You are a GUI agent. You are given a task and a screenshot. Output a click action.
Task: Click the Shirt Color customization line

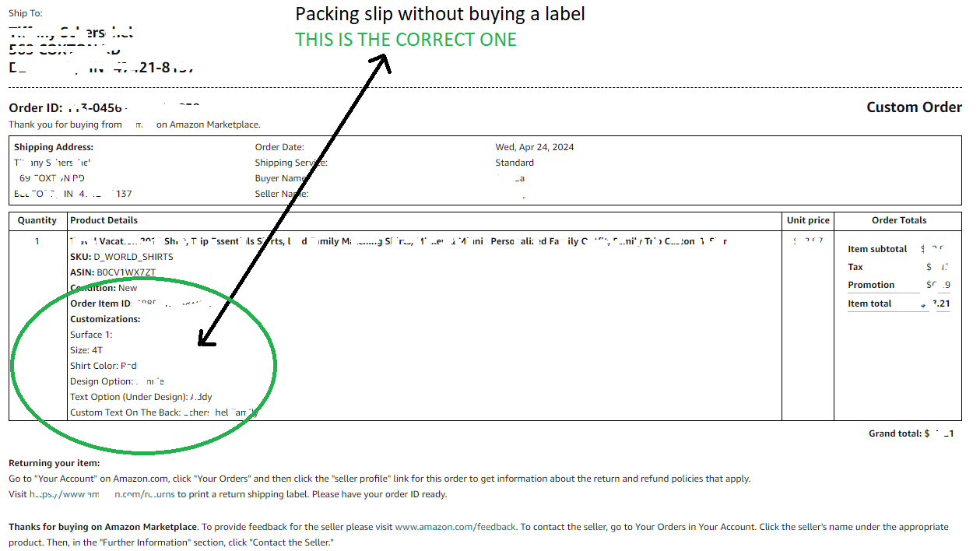(x=104, y=366)
